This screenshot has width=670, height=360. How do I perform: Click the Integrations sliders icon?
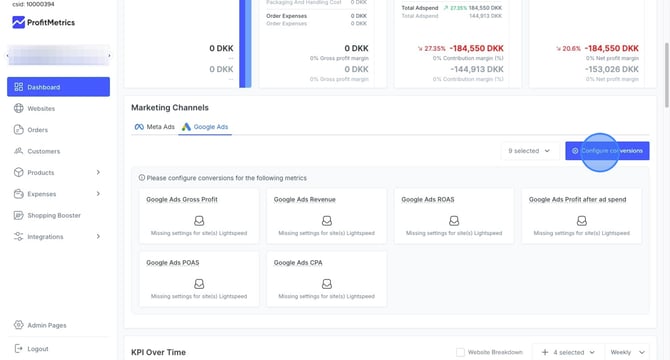(x=18, y=237)
